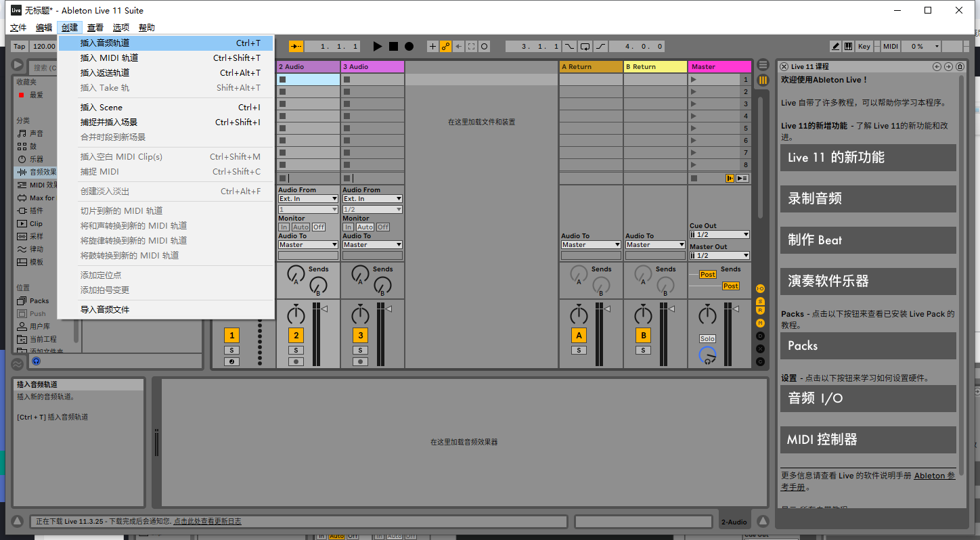Click the Arrangement Record circle button
The width and height of the screenshot is (980, 540).
point(409,46)
